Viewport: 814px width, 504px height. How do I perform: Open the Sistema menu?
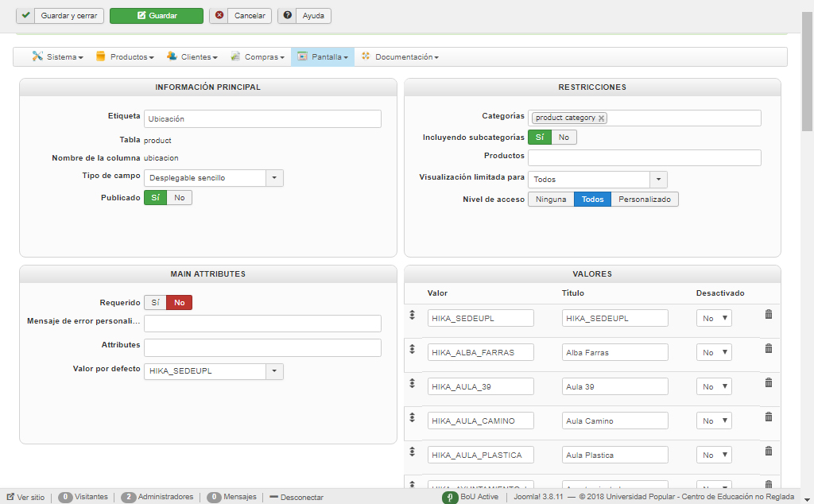coord(57,56)
